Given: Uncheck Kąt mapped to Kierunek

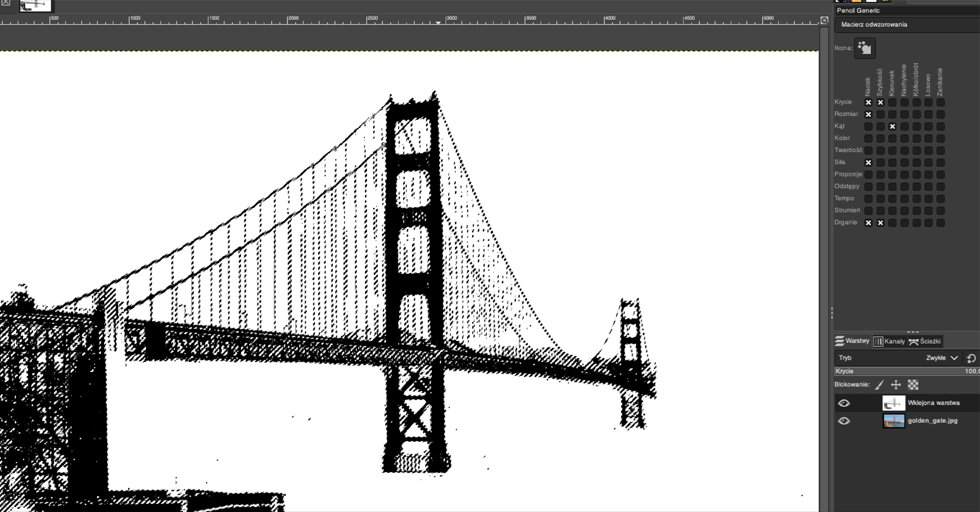Looking at the screenshot, I should 892,127.
